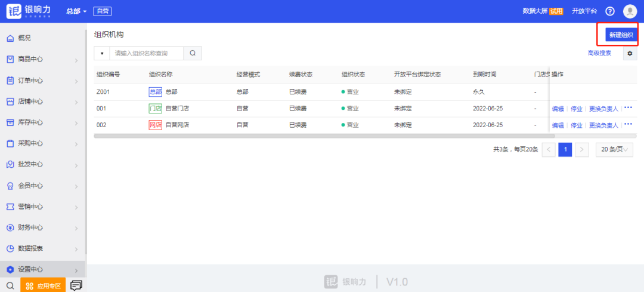Image resolution: width=644 pixels, height=292 pixels.
Task: Open more actions ellipsis for 自营门店 row
Action: 628,107
